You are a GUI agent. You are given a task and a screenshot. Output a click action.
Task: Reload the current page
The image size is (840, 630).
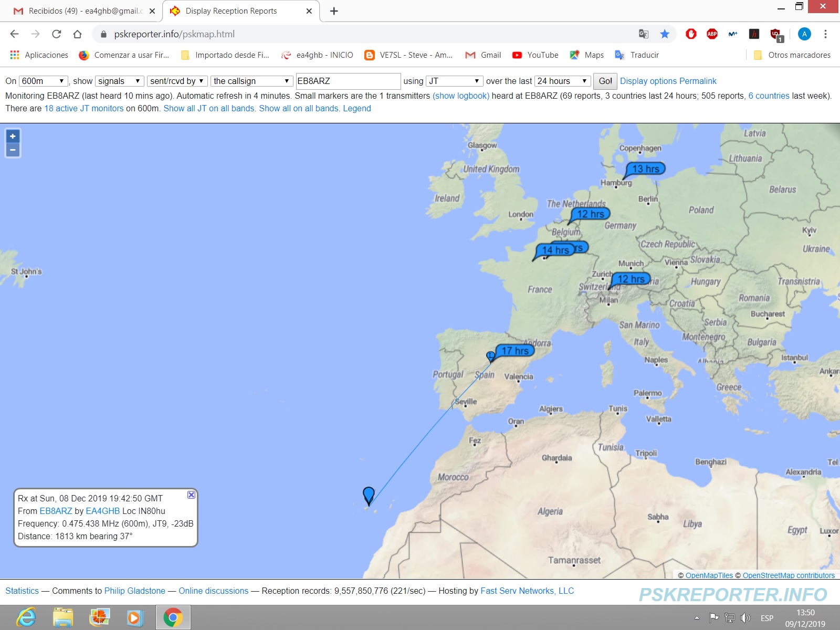57,34
